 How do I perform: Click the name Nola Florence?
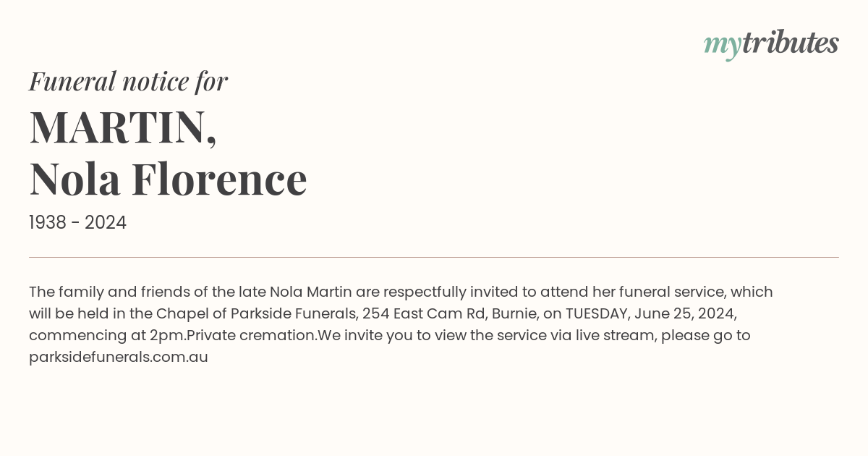pyautogui.click(x=168, y=180)
